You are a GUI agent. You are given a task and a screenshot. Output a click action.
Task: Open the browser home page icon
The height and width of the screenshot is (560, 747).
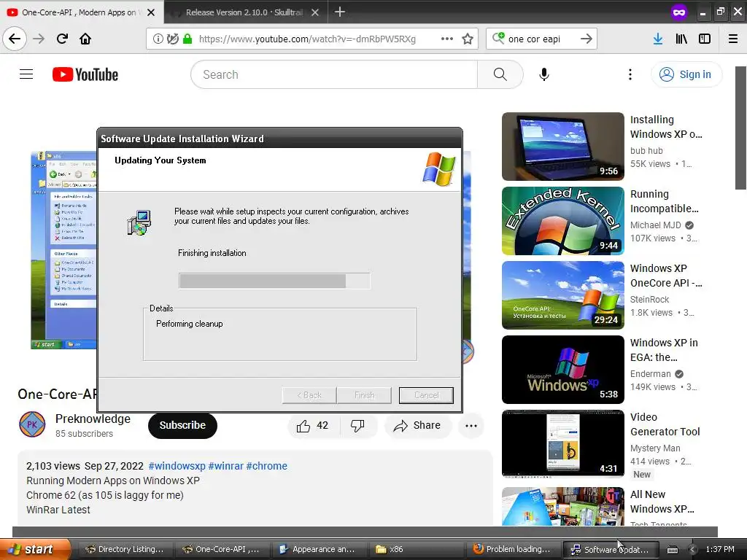[85, 39]
